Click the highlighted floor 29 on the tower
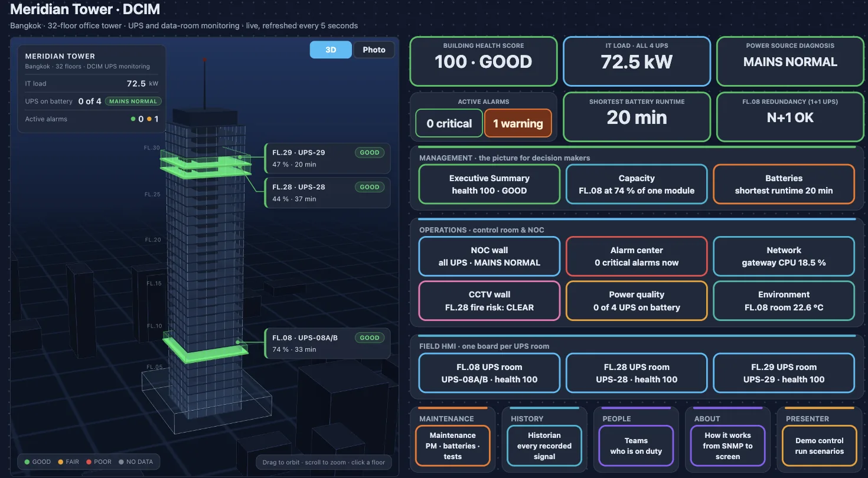The width and height of the screenshot is (868, 478). click(205, 160)
